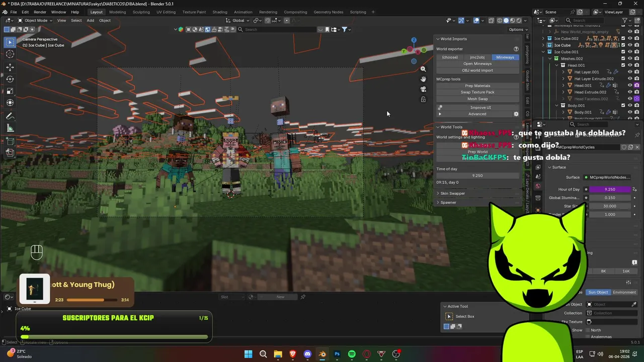644x362 pixels.
Task: Open the Global transform orientation dropdown
Action: point(237,21)
